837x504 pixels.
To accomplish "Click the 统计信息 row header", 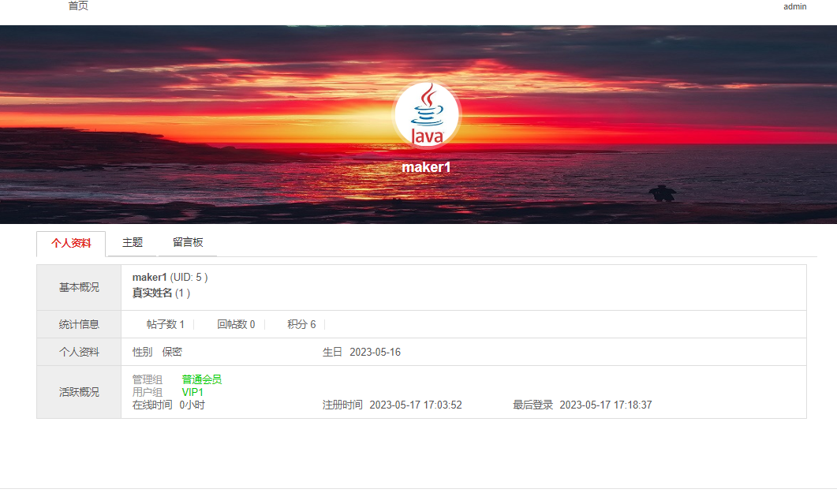I will tap(79, 325).
